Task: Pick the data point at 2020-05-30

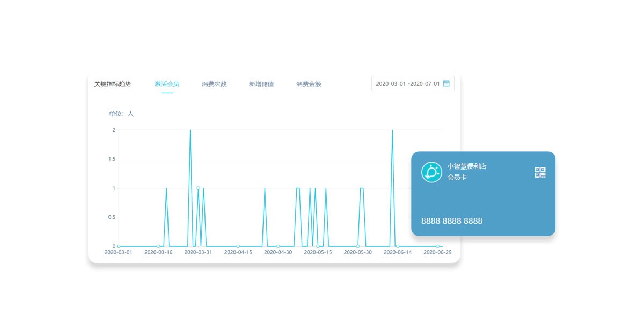Action: (358, 246)
